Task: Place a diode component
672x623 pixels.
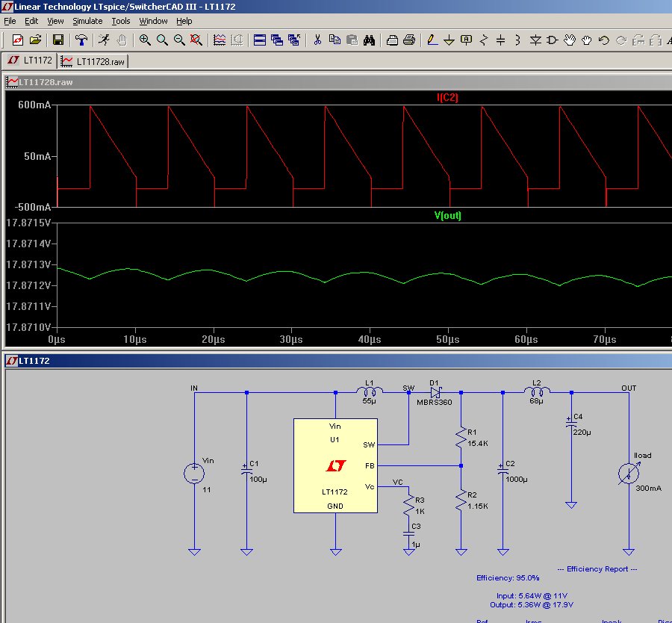Action: point(535,40)
